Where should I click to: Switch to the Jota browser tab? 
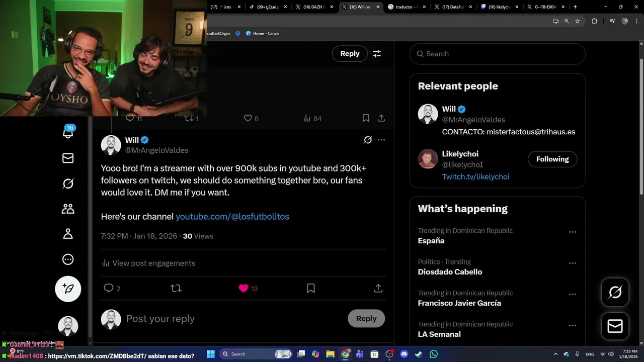click(225, 7)
